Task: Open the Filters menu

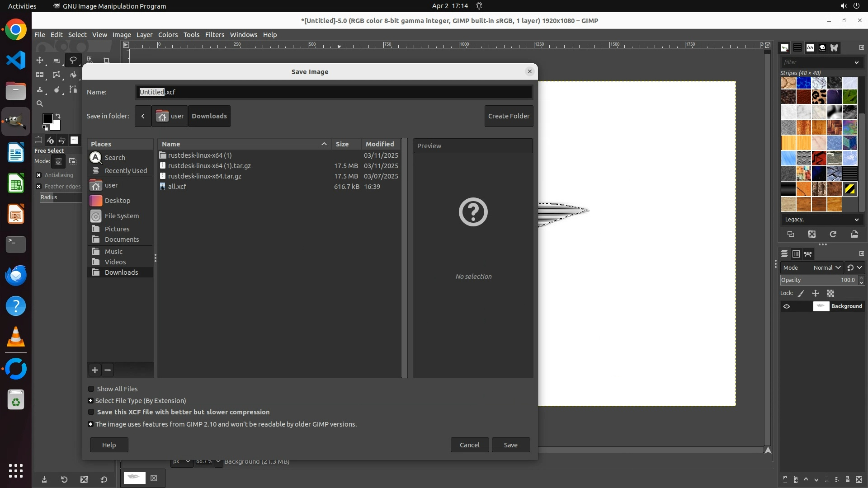Action: click(x=214, y=35)
